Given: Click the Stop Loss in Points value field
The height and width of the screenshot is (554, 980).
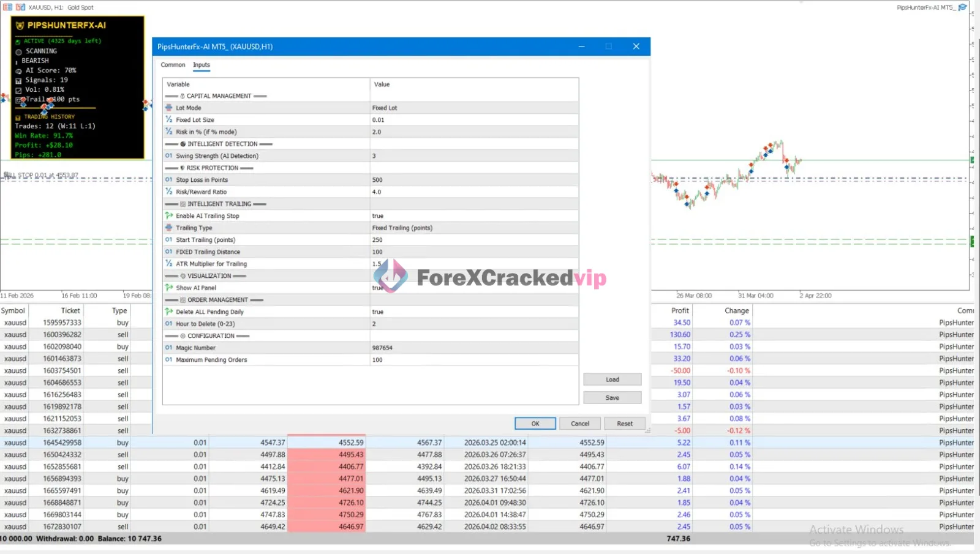Looking at the screenshot, I should [473, 180].
